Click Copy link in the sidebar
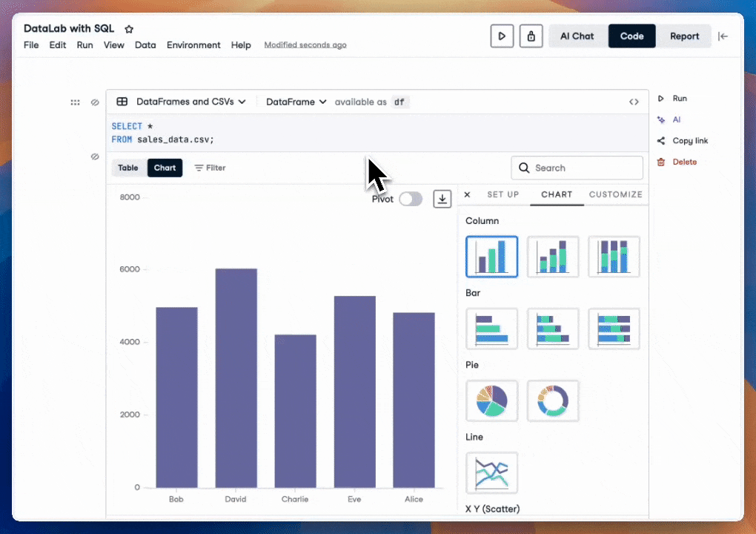756x534 pixels. [683, 141]
